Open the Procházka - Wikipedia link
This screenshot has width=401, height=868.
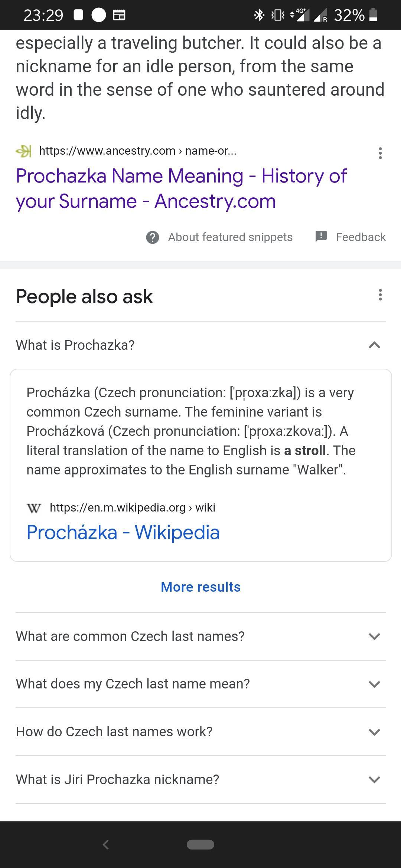point(123,533)
